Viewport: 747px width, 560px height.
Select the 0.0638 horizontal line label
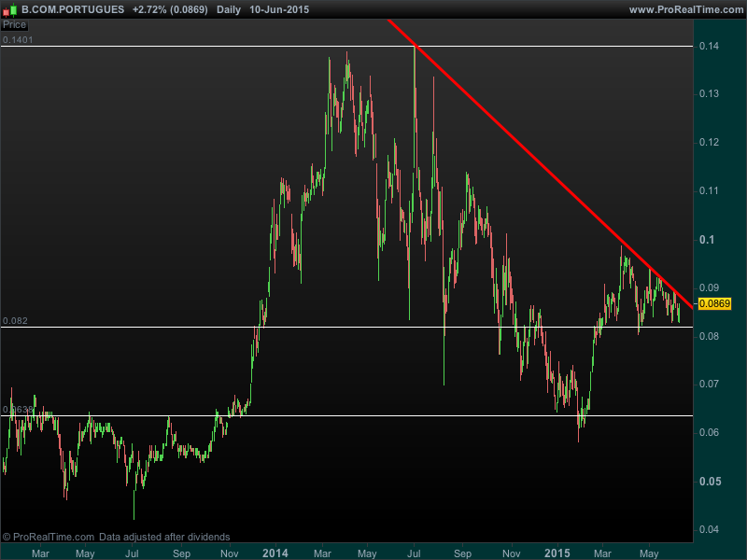coord(18,410)
